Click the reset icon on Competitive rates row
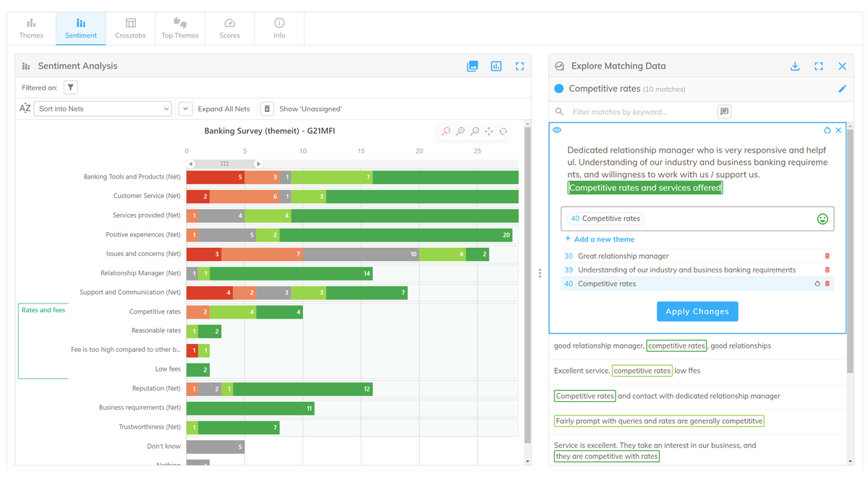Image resolution: width=868 pixels, height=477 pixels. coord(817,283)
